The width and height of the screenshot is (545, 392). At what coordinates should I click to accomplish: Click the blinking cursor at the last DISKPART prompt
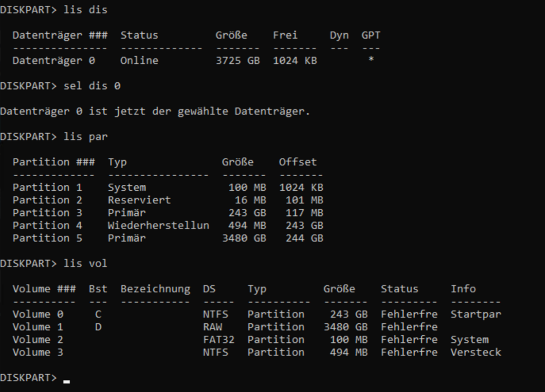coord(66,381)
